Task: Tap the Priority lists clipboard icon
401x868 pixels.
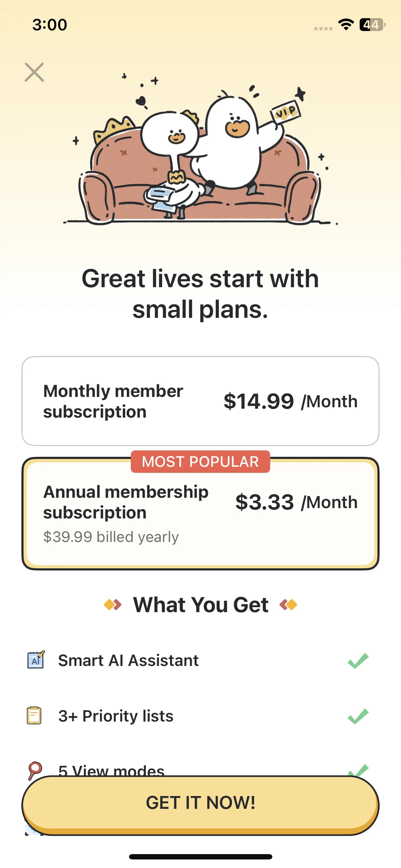Action: point(34,715)
